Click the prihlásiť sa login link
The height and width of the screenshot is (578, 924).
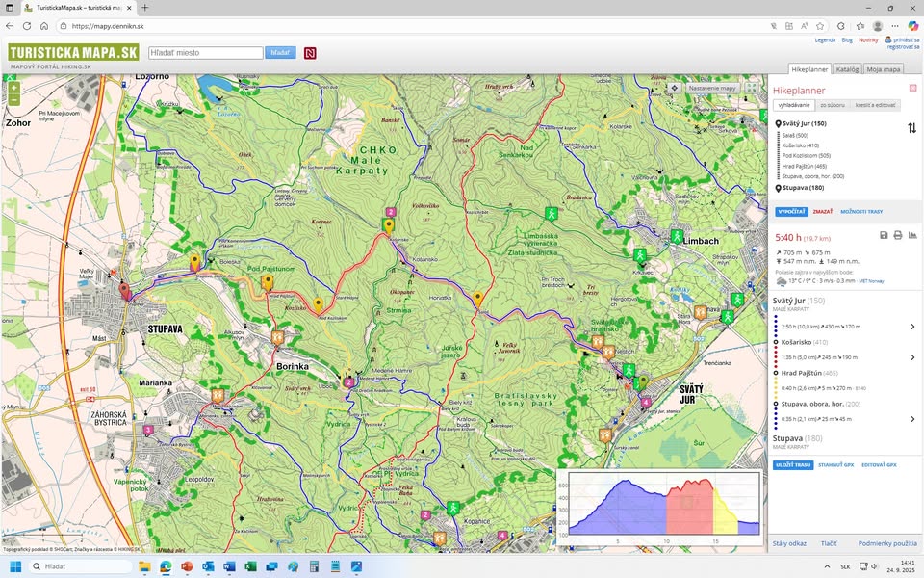906,40
